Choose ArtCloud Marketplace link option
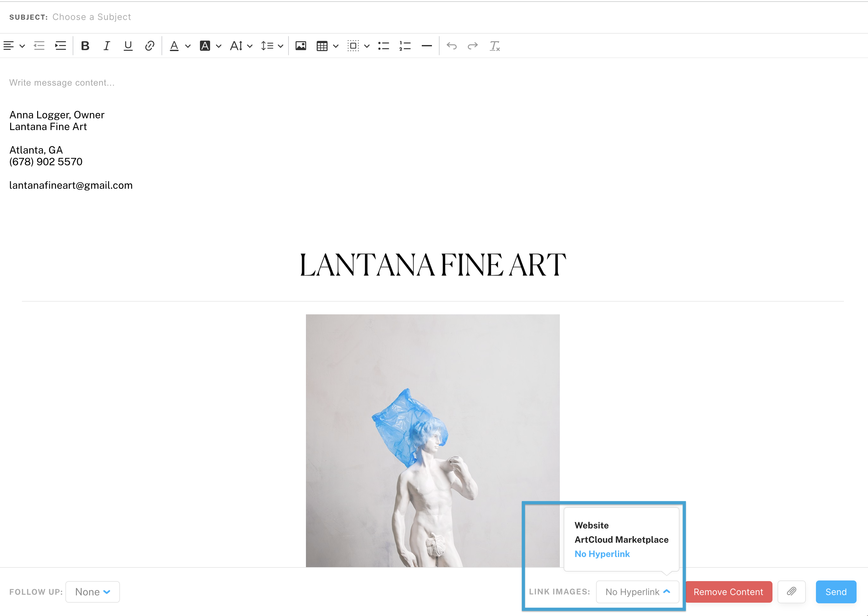This screenshot has width=868, height=616. coord(621,540)
